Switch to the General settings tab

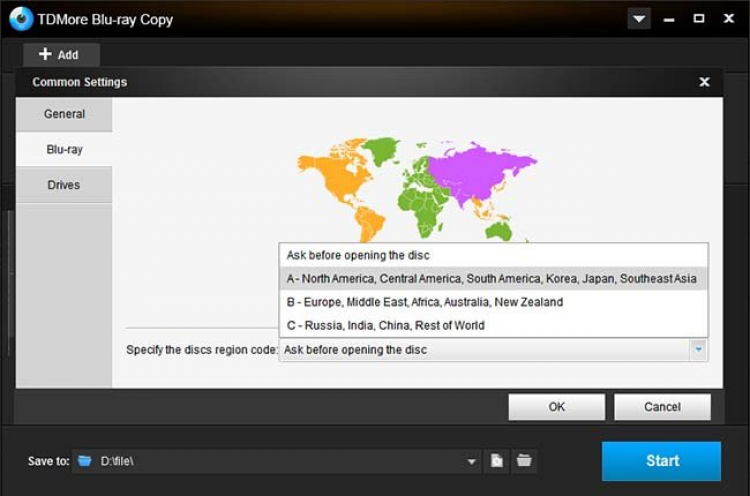click(x=64, y=114)
